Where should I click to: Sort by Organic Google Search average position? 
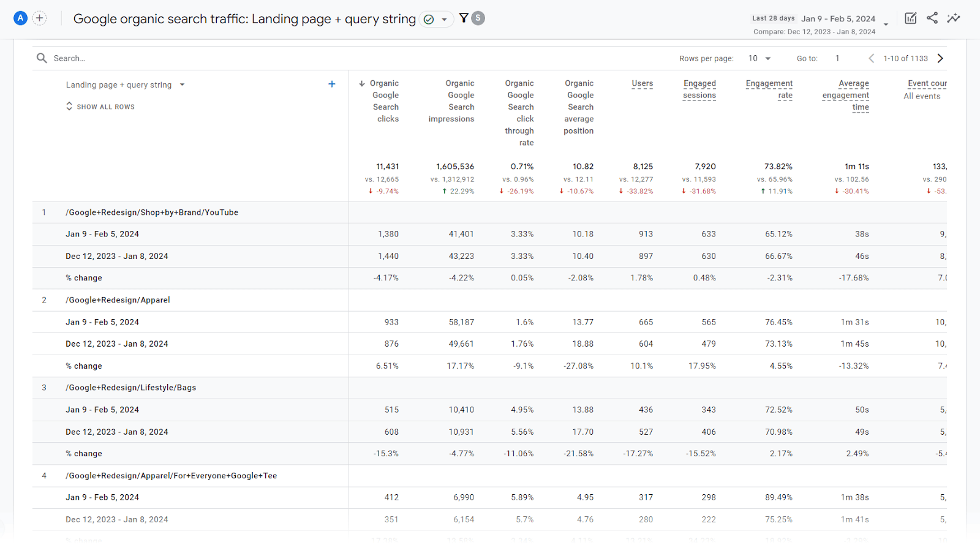tap(579, 107)
